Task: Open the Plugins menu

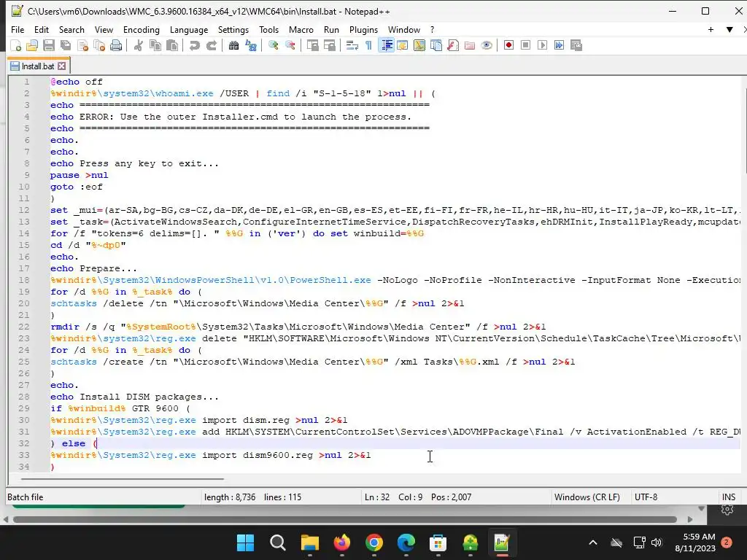Action: [363, 29]
